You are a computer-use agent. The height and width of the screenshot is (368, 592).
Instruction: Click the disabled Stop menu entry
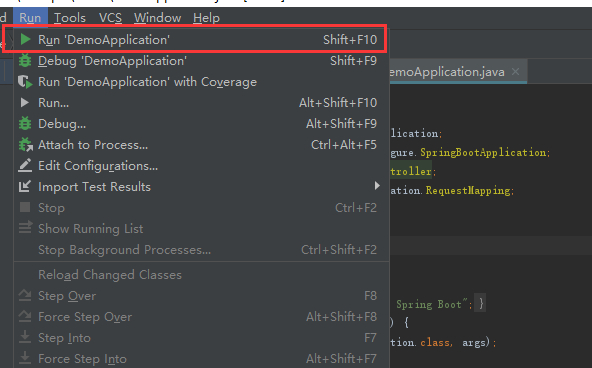pyautogui.click(x=202, y=208)
